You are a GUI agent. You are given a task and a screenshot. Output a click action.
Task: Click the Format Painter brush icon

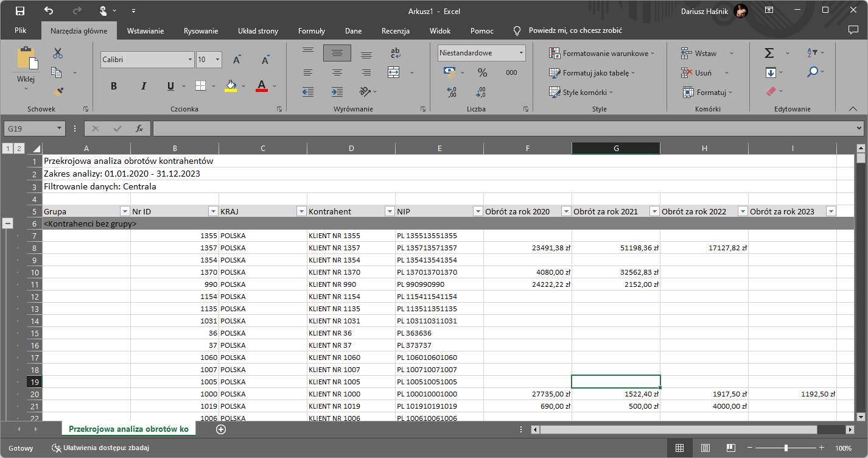[58, 92]
